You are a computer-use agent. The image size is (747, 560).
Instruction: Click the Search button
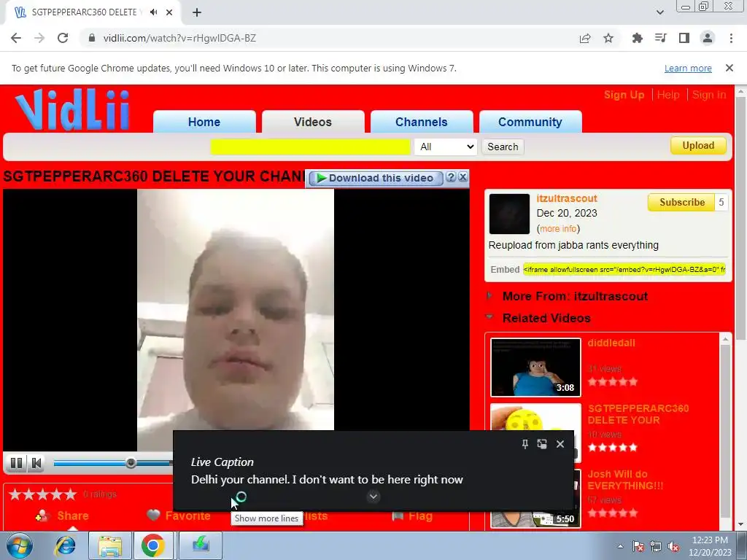503,147
